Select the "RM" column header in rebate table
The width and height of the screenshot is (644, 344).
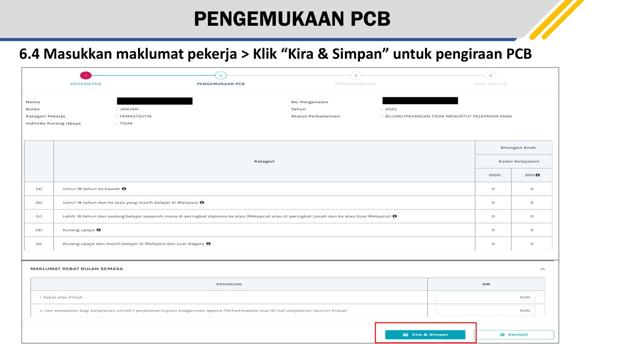click(x=486, y=284)
